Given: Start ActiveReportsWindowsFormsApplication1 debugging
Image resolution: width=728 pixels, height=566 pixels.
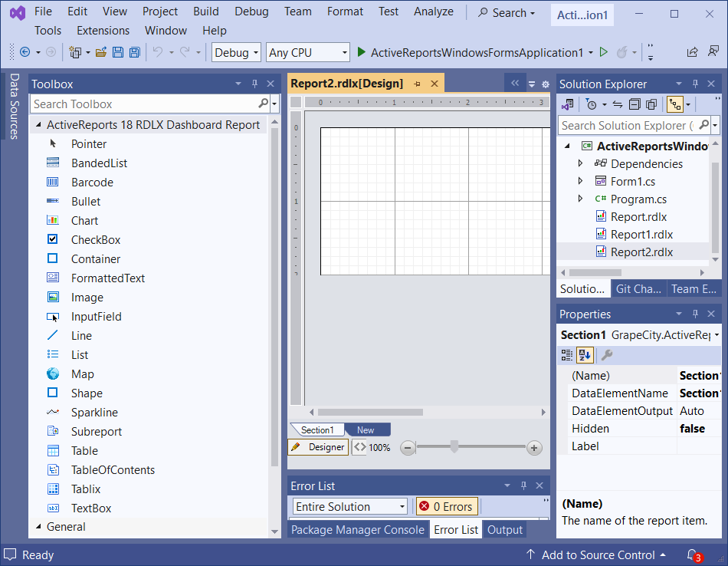Looking at the screenshot, I should click(470, 52).
